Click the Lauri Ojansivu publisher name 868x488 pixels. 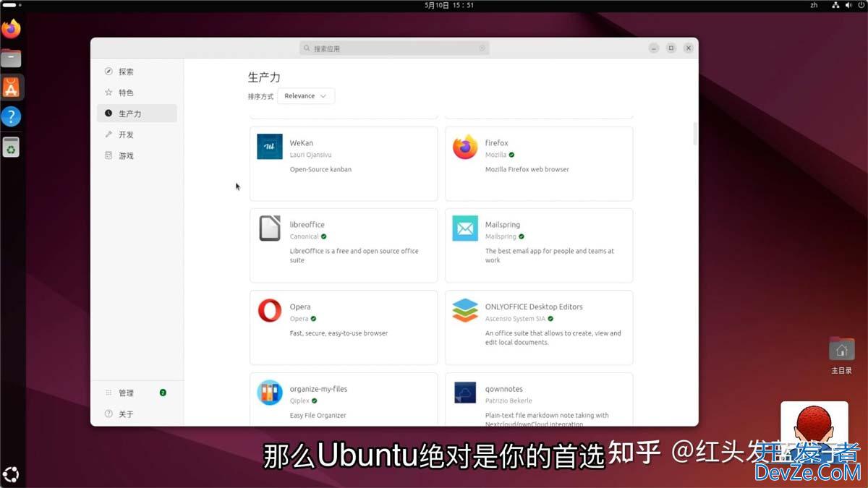point(311,155)
